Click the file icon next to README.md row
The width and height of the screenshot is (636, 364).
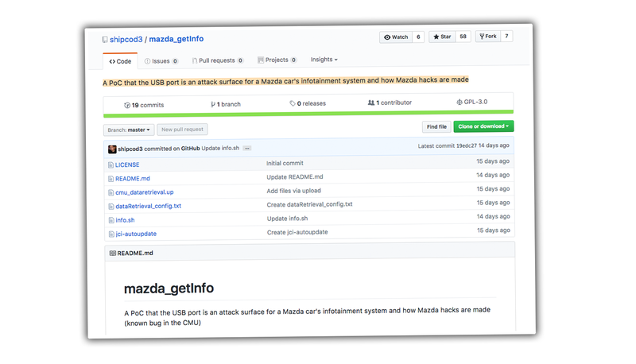click(111, 179)
